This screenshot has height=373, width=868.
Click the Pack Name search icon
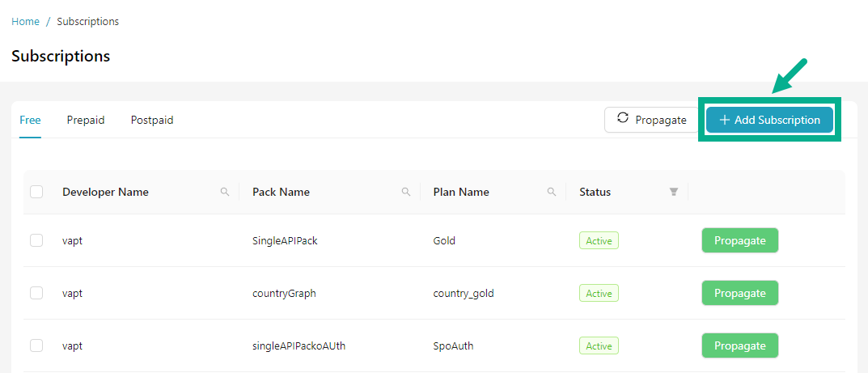coord(406,193)
